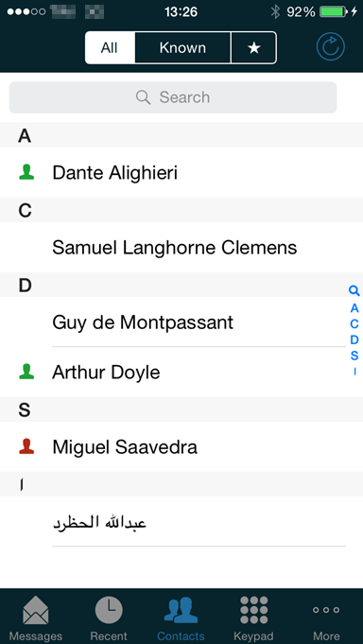Focus the Search contacts field
Viewport: 363px width, 644px height.
tap(173, 97)
